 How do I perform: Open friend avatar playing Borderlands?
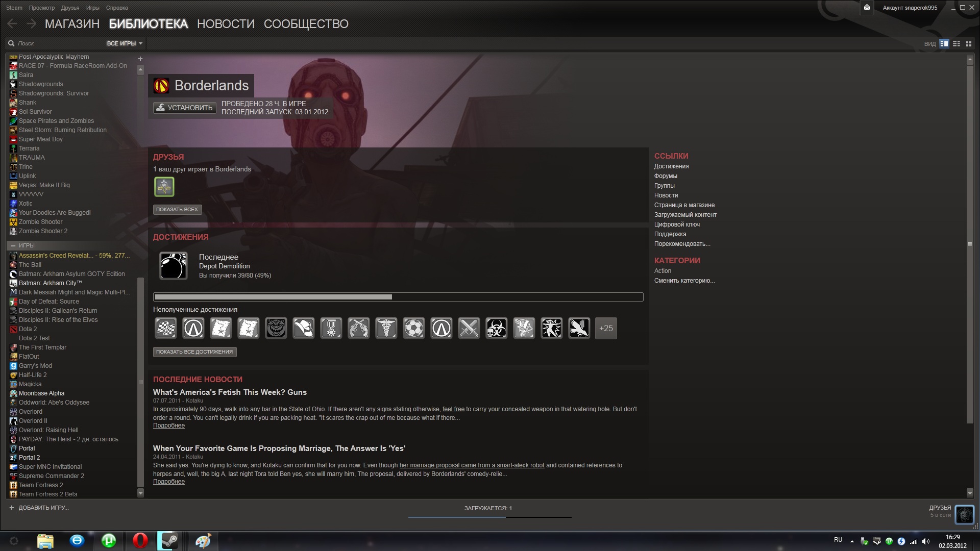click(164, 187)
